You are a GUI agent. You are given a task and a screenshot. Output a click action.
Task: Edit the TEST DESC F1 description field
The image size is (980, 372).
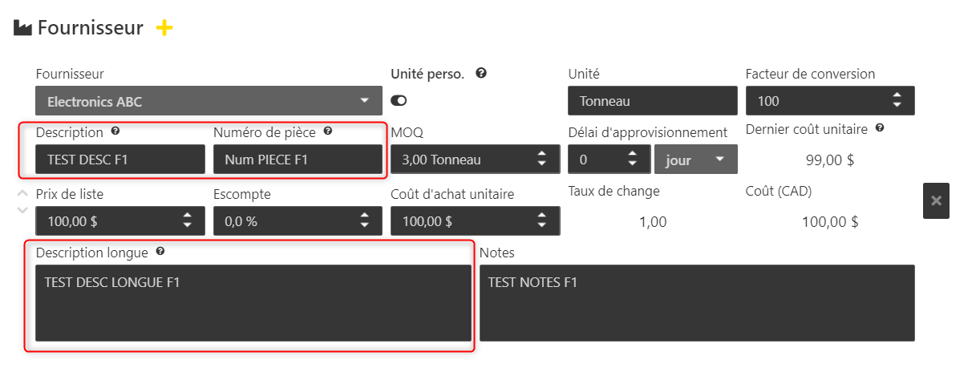pos(120,160)
